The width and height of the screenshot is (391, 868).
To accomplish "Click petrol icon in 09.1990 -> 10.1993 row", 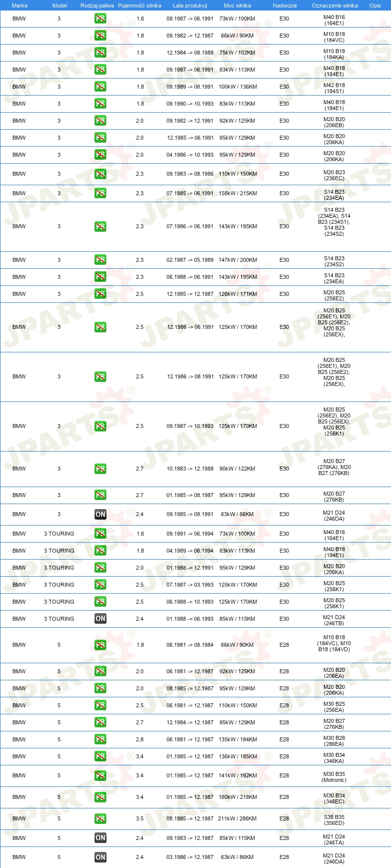I will [x=100, y=104].
